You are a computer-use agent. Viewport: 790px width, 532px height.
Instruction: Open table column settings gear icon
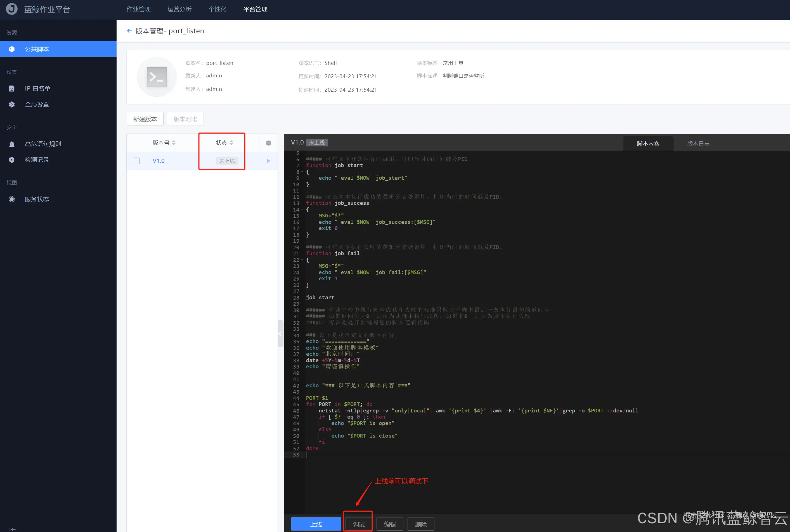point(268,143)
